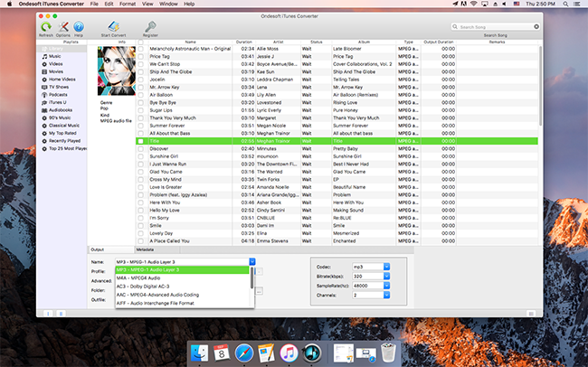Click the Wi-Fi menu bar icon
The width and height of the screenshot is (588, 367).
[474, 4]
